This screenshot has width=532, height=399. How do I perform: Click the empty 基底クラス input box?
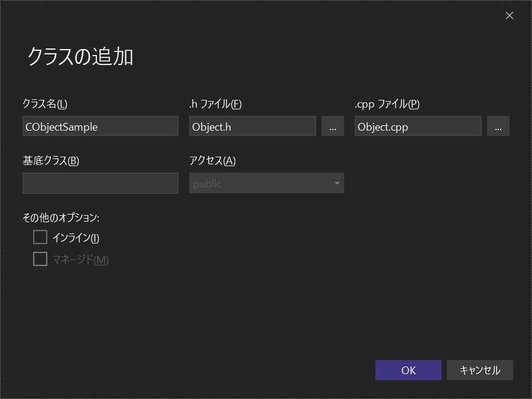coord(100,183)
